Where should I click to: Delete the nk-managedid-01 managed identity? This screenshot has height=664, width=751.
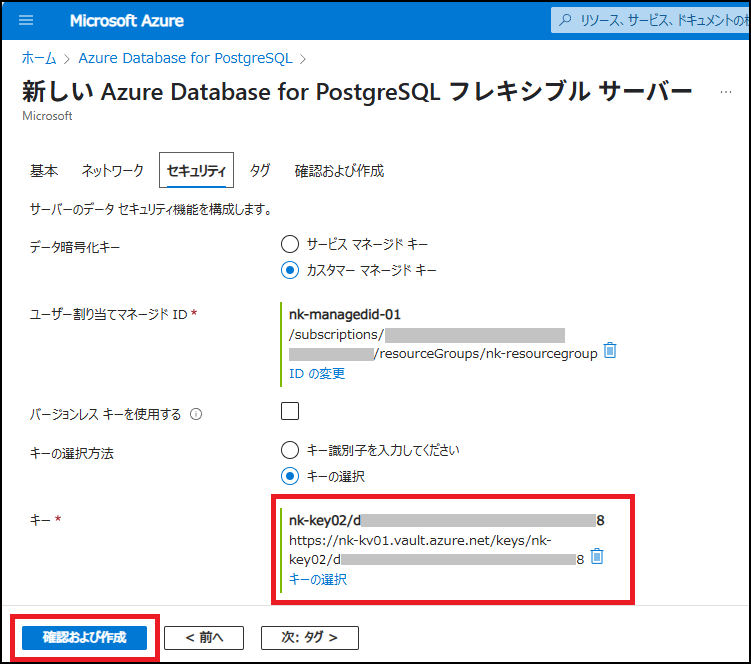[610, 350]
